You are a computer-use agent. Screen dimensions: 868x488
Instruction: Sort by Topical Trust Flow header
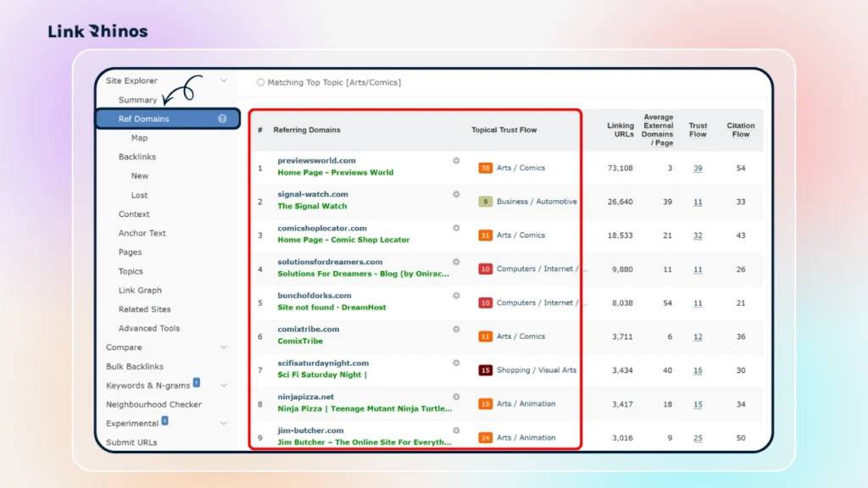click(504, 130)
